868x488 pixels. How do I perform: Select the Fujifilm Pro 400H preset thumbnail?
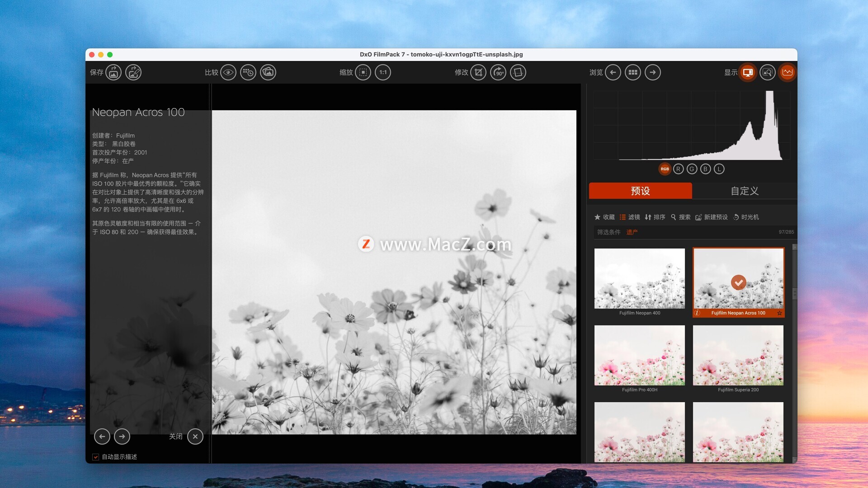tap(640, 355)
